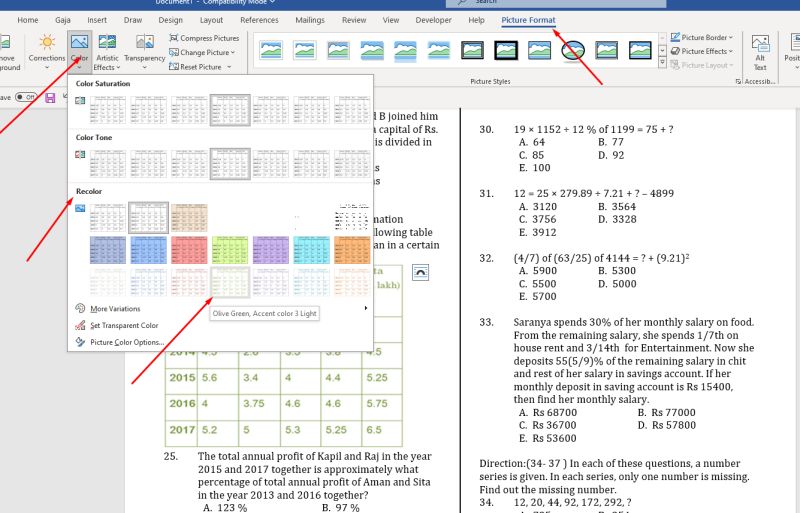Click the search box in title bar
Image resolution: width=800 pixels, height=513 pixels.
[x=556, y=3]
